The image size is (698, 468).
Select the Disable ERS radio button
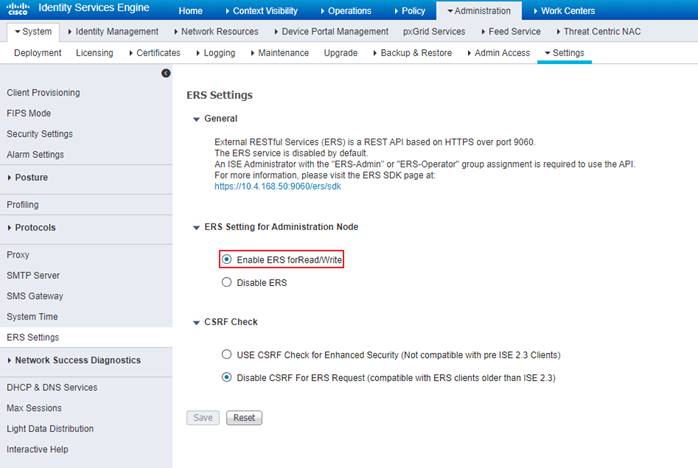[x=227, y=282]
